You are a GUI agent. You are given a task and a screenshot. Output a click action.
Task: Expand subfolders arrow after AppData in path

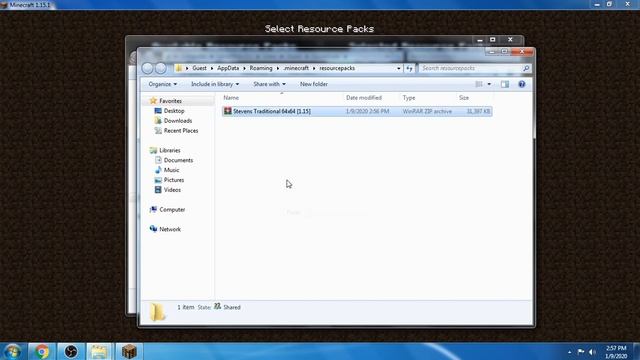244,68
